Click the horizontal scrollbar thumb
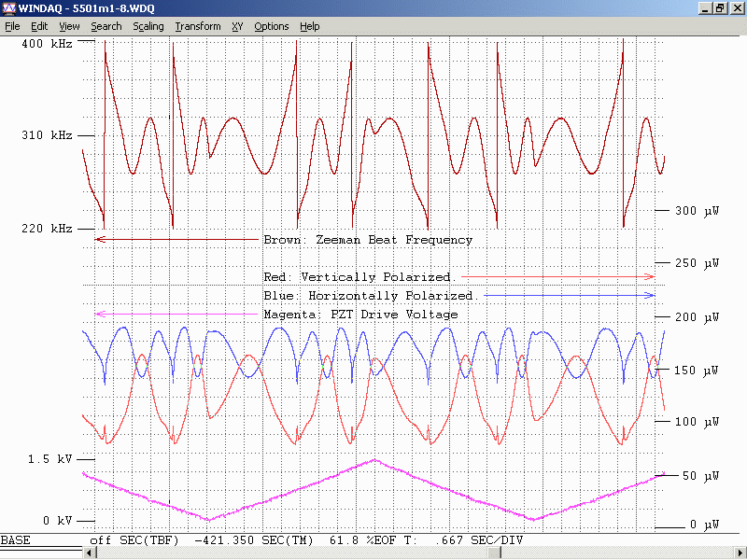747x560 pixels. (x=493, y=553)
